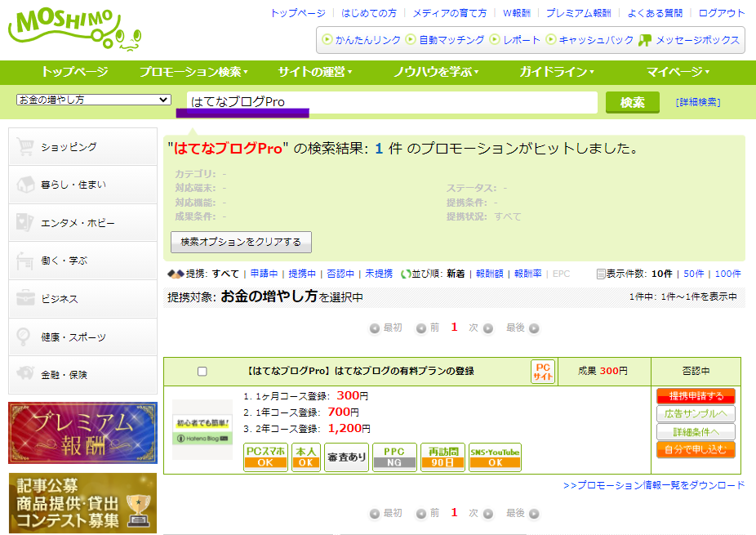Sort results by 報酬額
This screenshot has height=535, width=756.
(x=489, y=274)
